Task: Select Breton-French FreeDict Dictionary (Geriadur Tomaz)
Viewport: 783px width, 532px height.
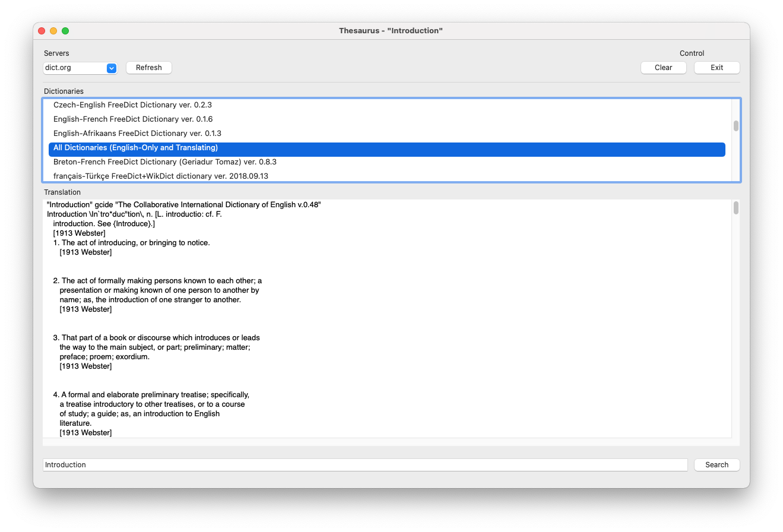Action: [x=387, y=162]
